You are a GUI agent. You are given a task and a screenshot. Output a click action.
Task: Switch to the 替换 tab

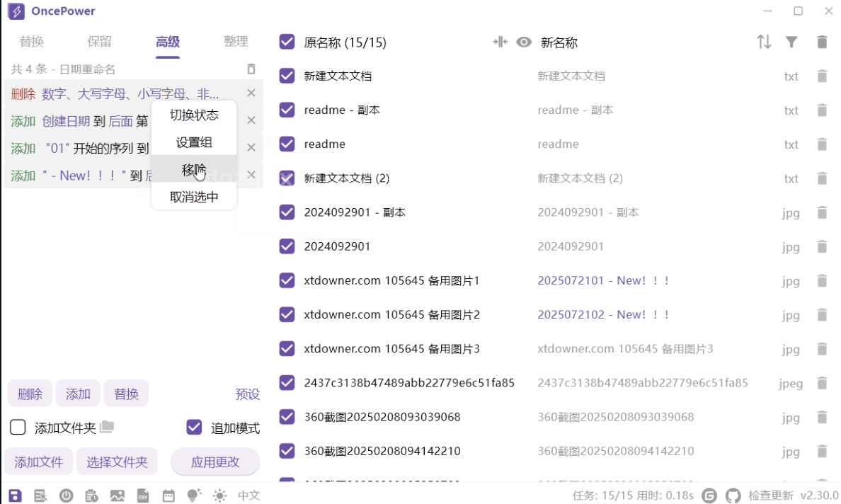32,42
